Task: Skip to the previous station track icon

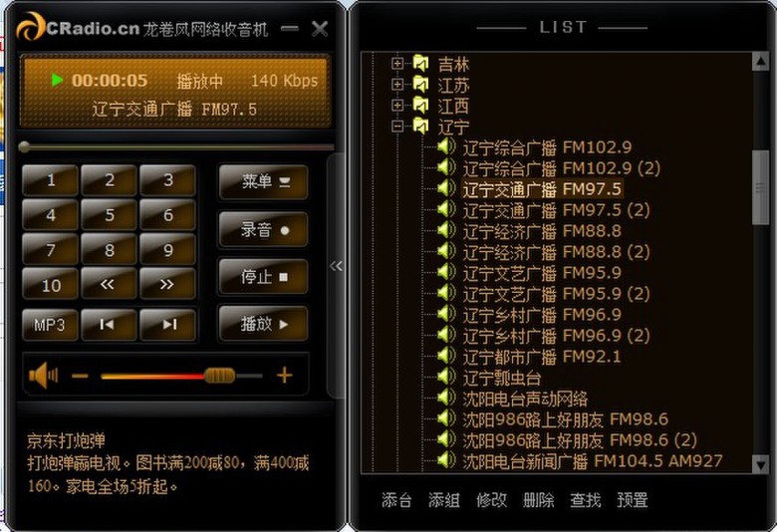Action: click(x=107, y=324)
